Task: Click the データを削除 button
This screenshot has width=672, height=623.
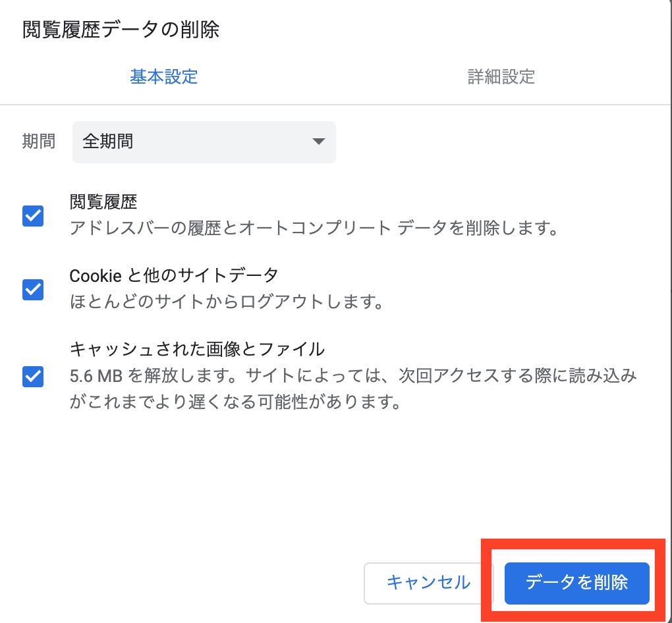Action: pyautogui.click(x=576, y=583)
